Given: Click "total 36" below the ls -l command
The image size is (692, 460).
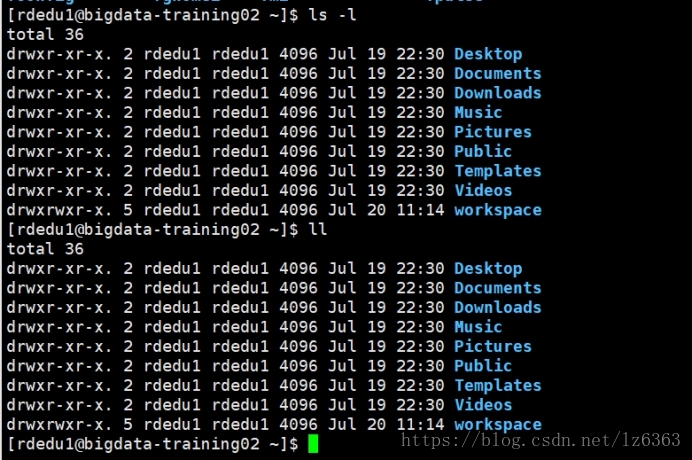Looking at the screenshot, I should tap(45, 34).
